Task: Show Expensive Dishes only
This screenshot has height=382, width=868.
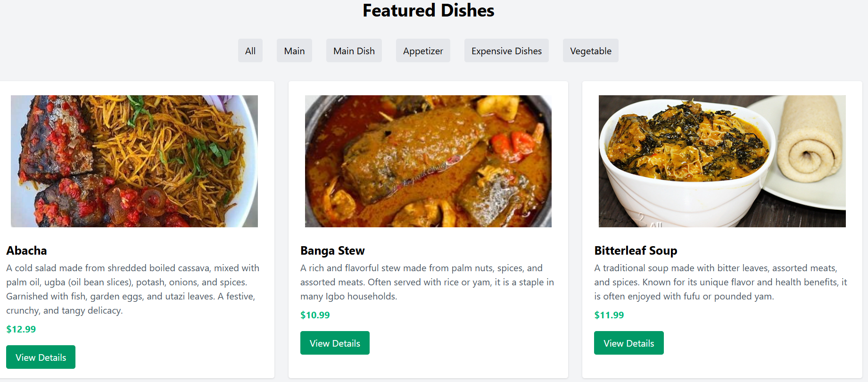Action: [x=506, y=50]
